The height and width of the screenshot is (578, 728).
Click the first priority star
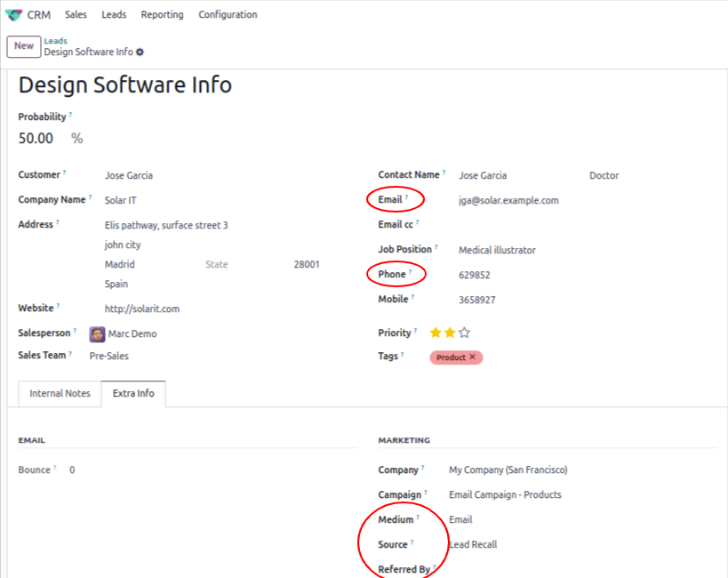pyautogui.click(x=435, y=333)
